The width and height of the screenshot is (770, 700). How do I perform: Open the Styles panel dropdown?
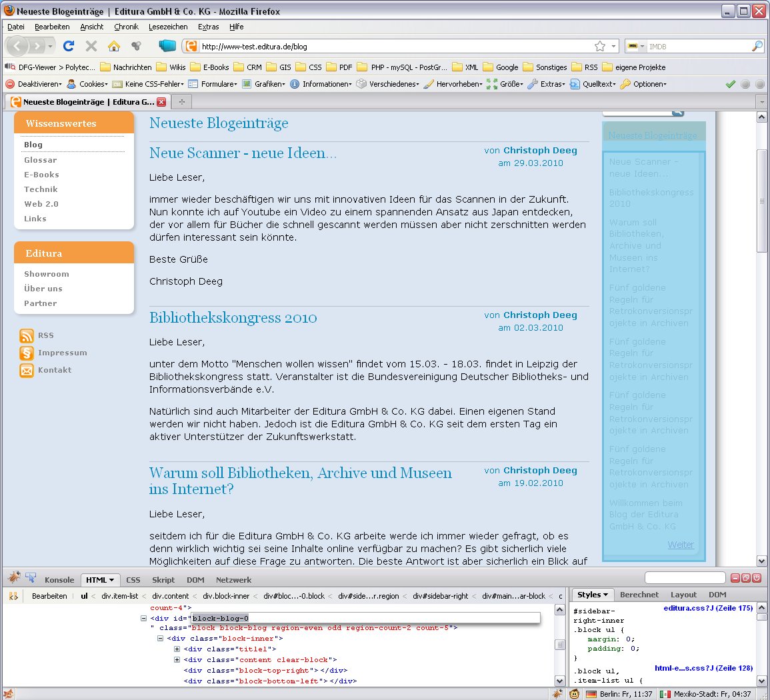[592, 595]
